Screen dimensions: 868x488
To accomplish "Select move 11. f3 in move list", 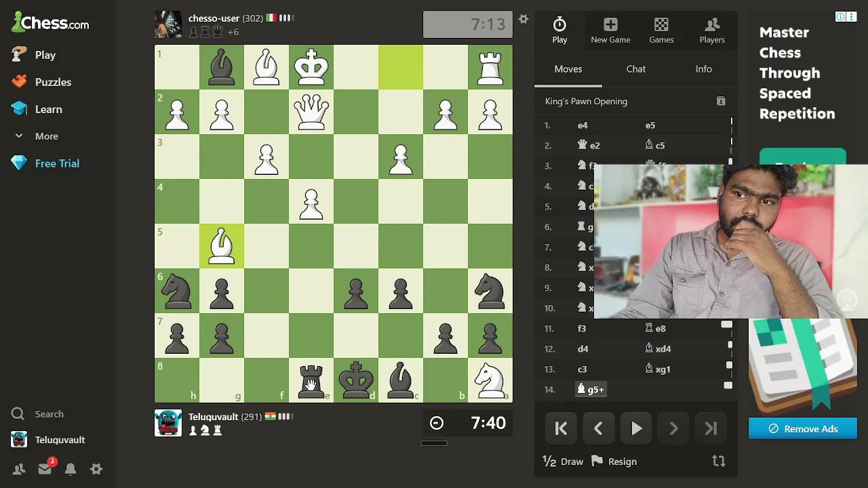I will (582, 329).
